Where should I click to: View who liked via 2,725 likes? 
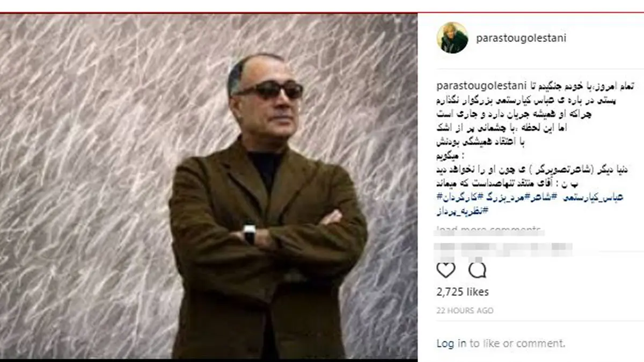(x=463, y=292)
